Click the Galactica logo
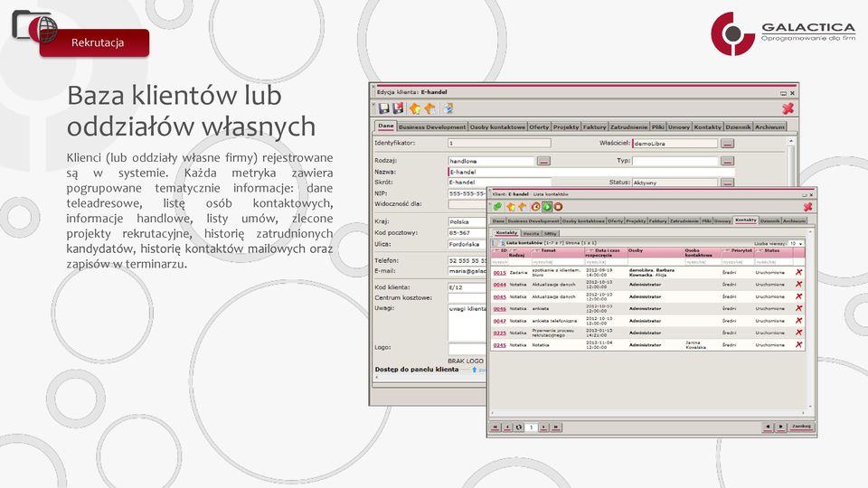Image resolution: width=868 pixels, height=488 pixels. [783, 33]
